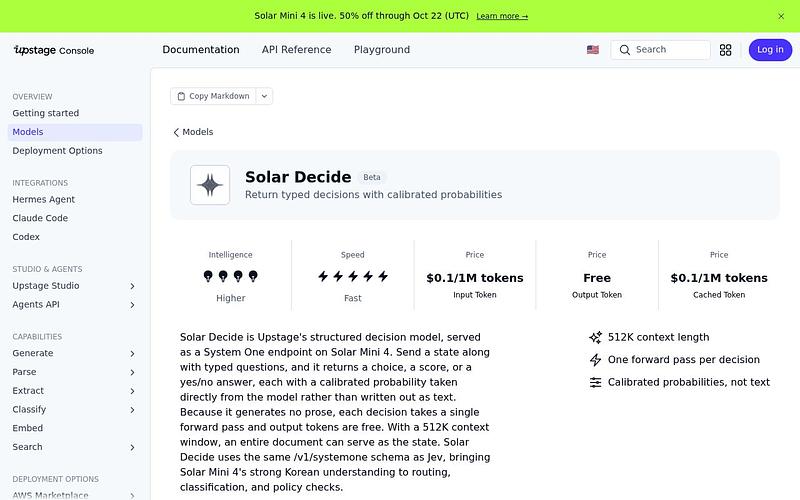This screenshot has width=800, height=500.
Task: Open the apps grid icon
Action: 725,49
